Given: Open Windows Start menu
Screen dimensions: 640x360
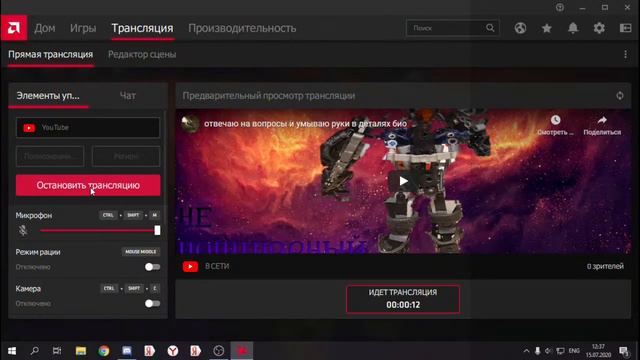Looking at the screenshot, I should pyautogui.click(x=12, y=351).
